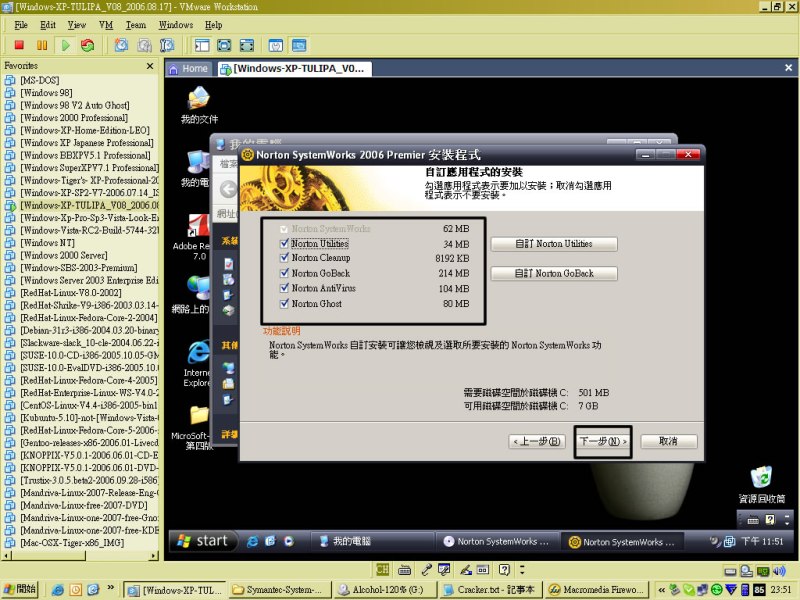
Task: Uncheck the Norton Ghost checkbox
Action: [x=284, y=303]
